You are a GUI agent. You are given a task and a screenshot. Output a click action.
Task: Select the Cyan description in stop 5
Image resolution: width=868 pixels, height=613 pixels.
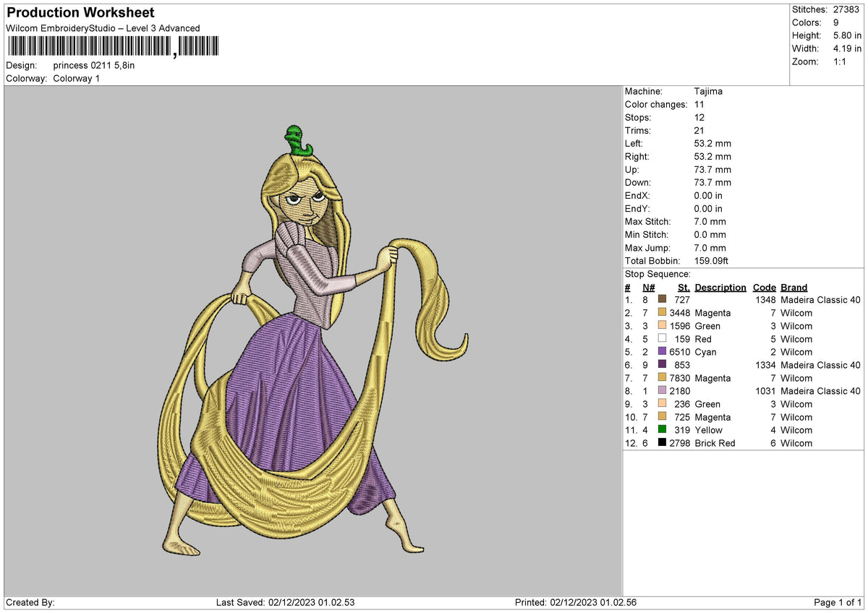click(706, 352)
